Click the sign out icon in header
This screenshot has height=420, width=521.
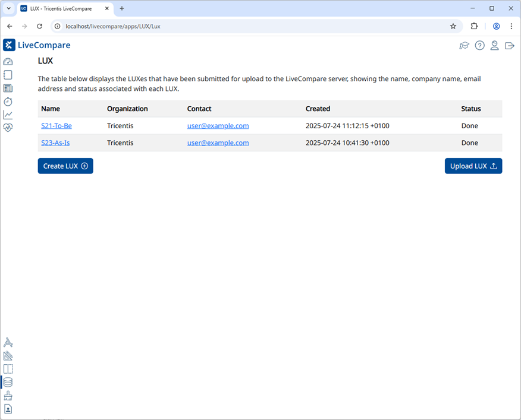point(509,46)
